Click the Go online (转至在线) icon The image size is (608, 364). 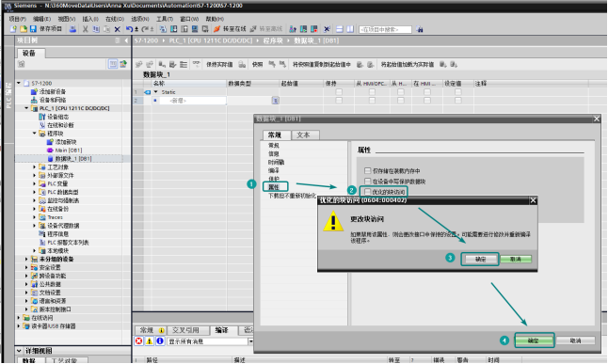click(216, 29)
